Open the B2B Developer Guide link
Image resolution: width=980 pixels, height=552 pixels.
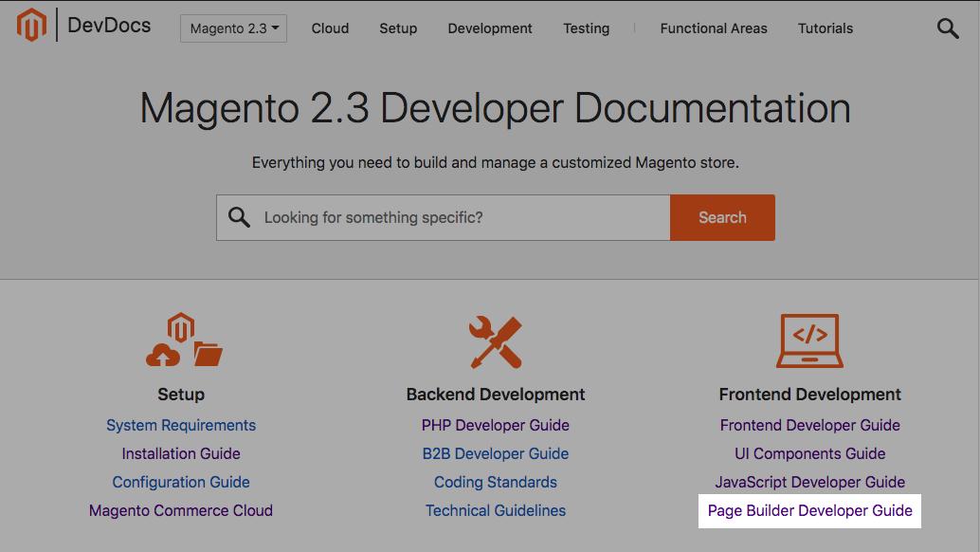click(x=495, y=454)
